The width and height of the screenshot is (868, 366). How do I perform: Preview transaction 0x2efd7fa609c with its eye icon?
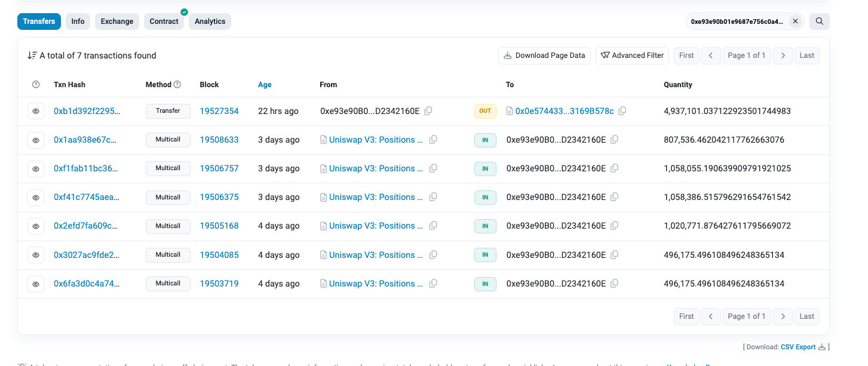pyautogui.click(x=36, y=226)
